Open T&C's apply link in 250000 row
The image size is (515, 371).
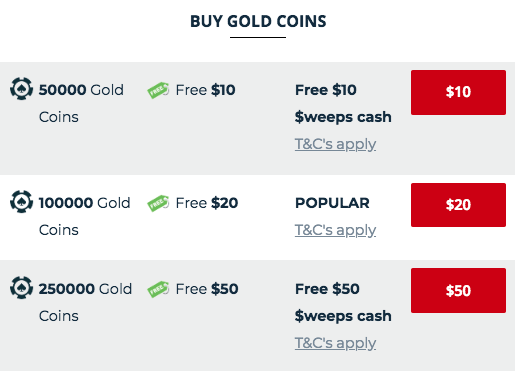click(335, 343)
